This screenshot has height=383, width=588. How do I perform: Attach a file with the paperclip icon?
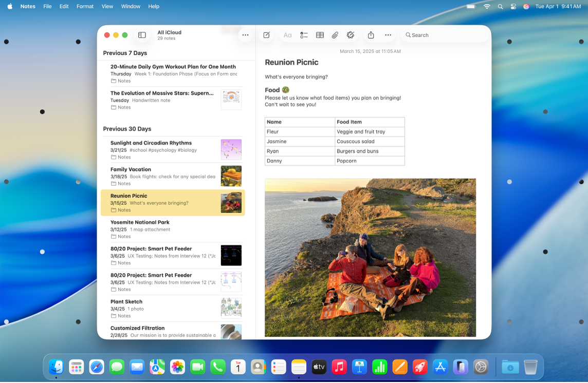tap(335, 35)
